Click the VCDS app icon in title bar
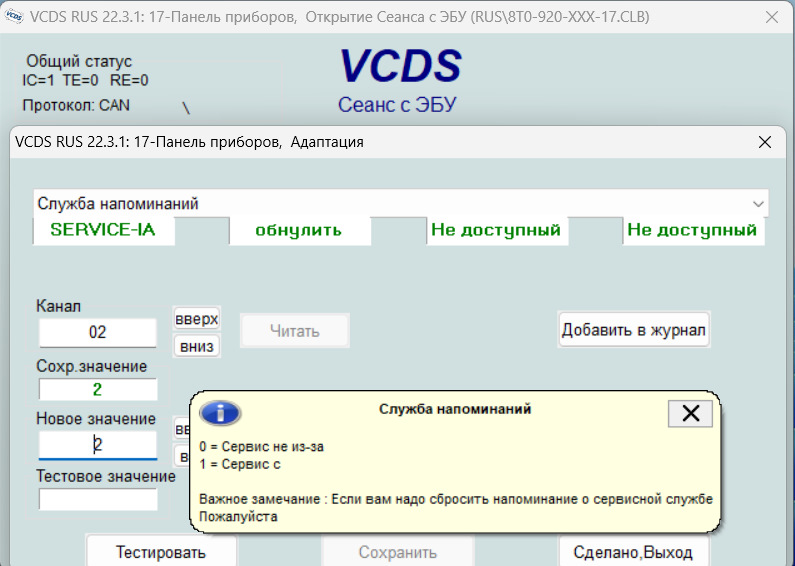795x566 pixels. [x=14, y=16]
